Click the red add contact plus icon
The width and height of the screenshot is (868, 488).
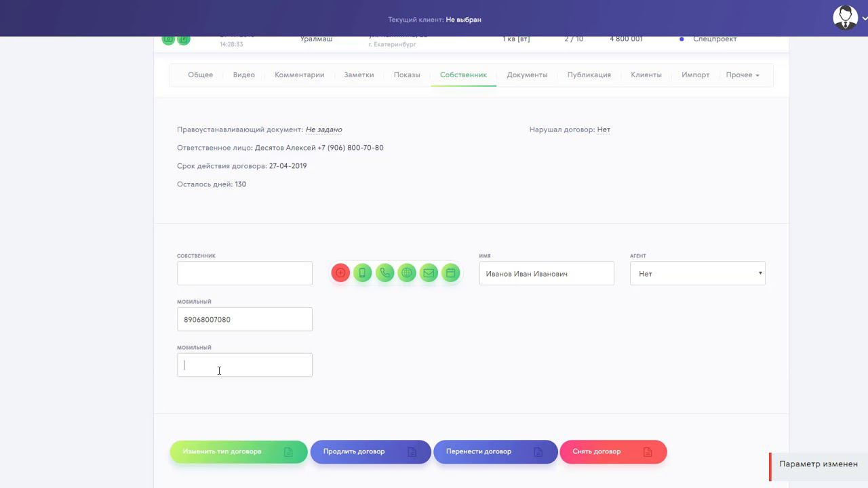click(x=340, y=273)
